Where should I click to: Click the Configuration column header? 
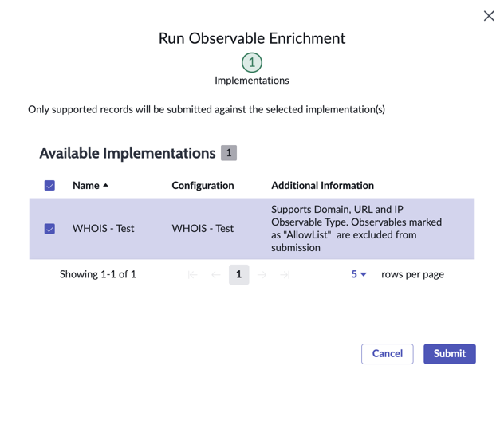pos(203,186)
